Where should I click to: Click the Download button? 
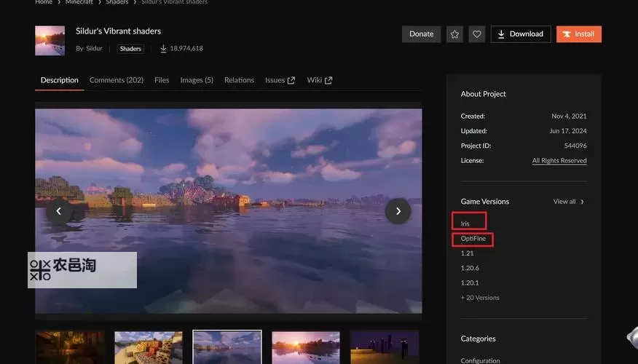point(520,34)
